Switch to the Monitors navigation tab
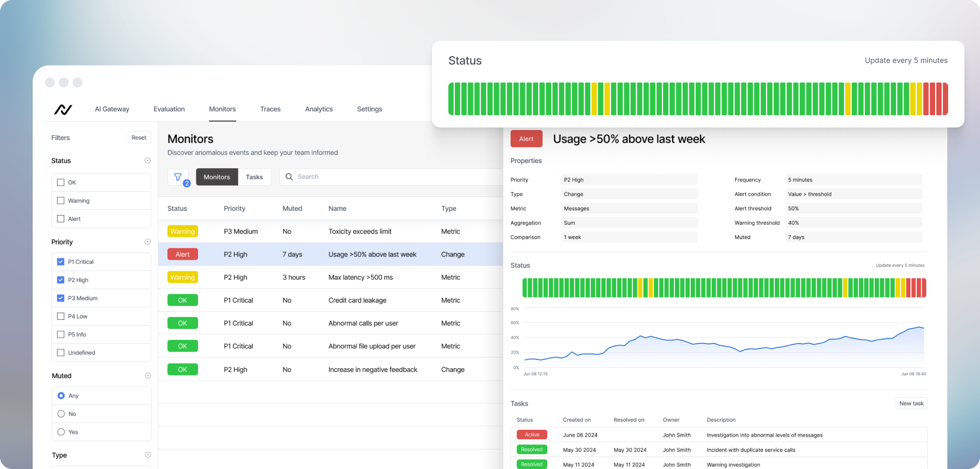The image size is (980, 469). point(222,109)
